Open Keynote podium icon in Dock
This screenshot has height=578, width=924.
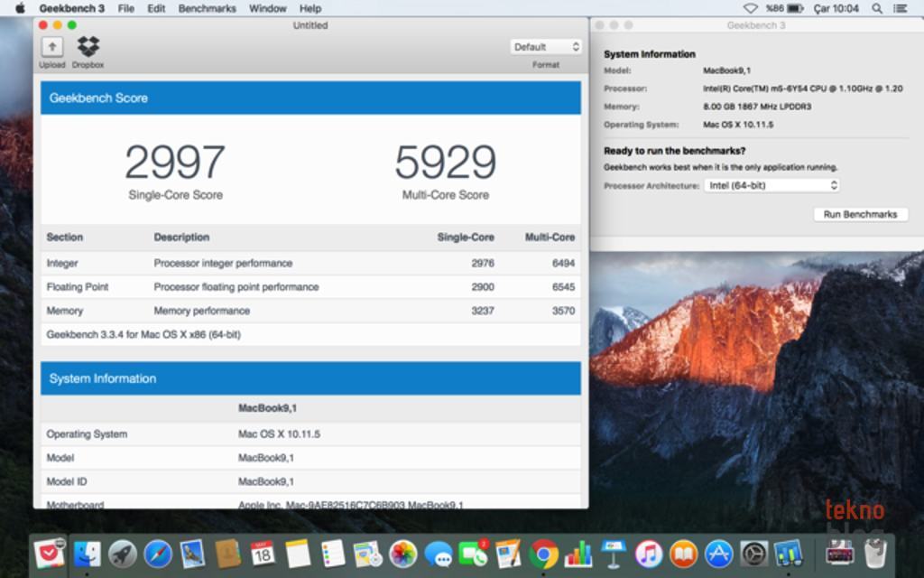tap(614, 555)
